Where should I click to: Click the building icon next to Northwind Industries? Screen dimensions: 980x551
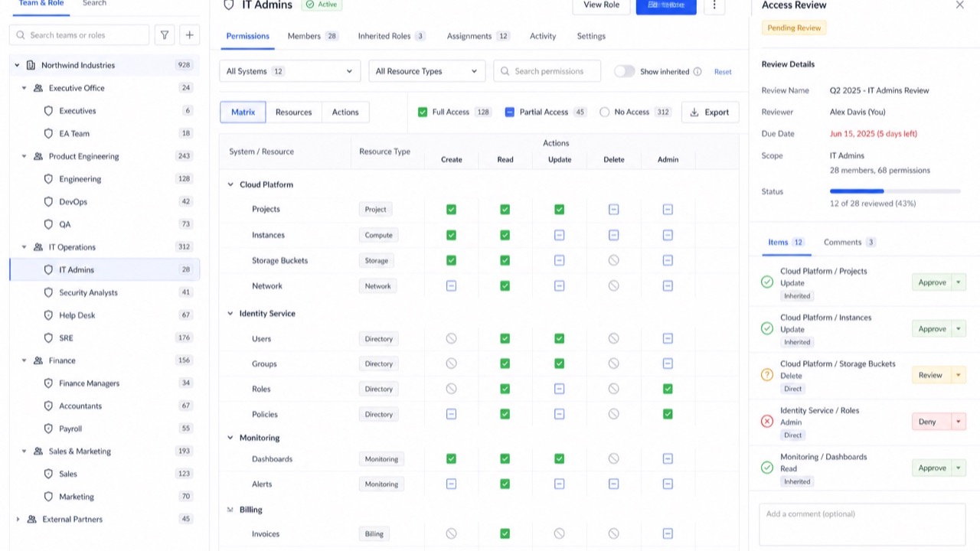[x=31, y=66]
